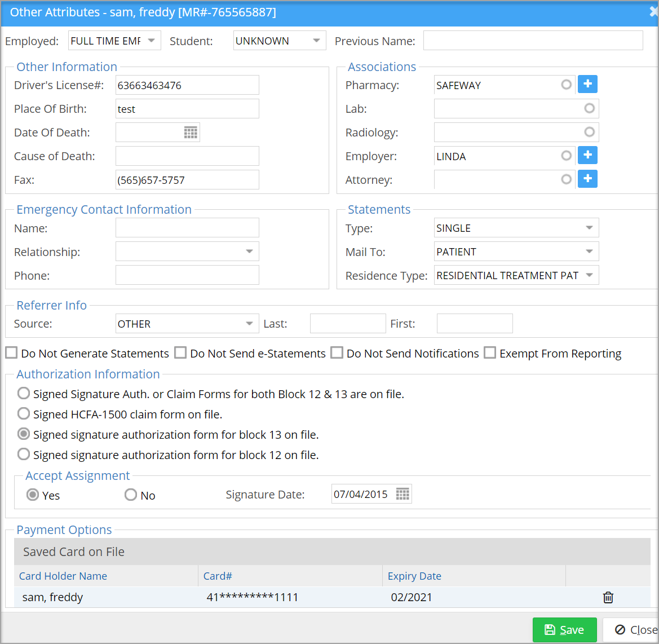This screenshot has width=659, height=644.
Task: Add a new Employer with plus icon
Action: pyautogui.click(x=587, y=155)
